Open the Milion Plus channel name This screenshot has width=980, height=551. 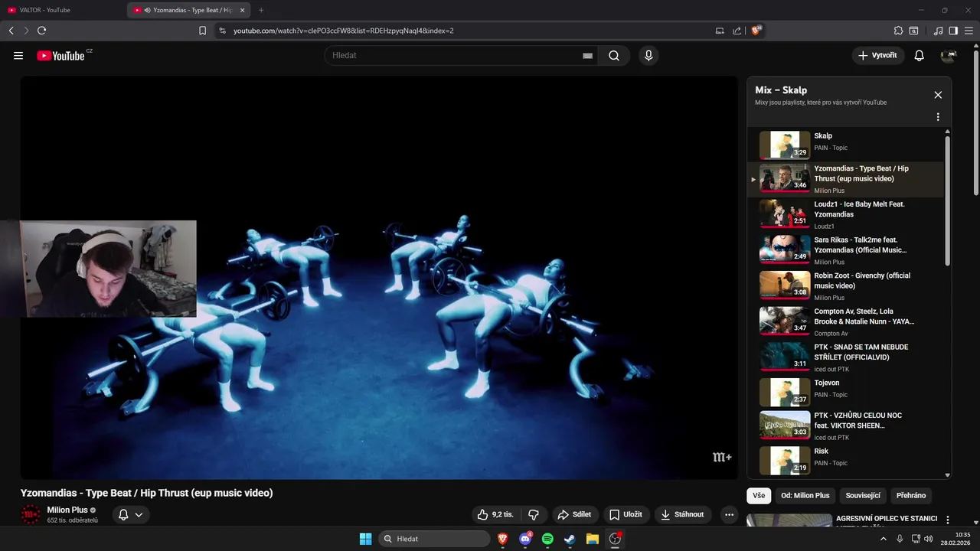[67, 510]
